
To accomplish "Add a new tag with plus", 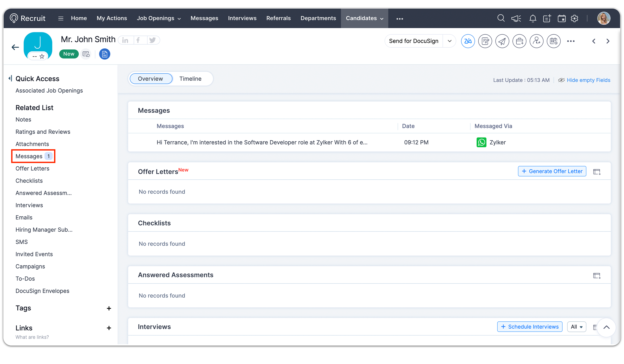I will [109, 308].
